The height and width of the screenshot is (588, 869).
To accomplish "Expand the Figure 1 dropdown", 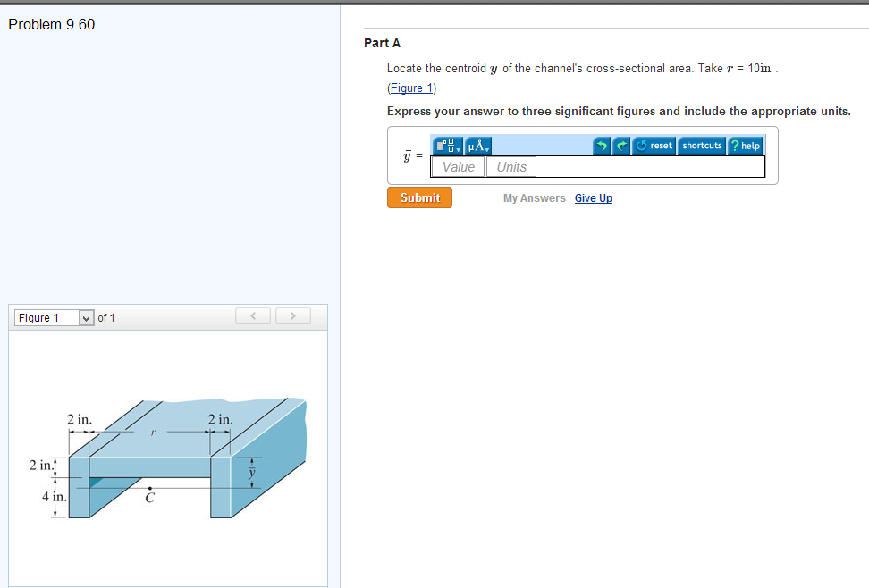I will [54, 318].
